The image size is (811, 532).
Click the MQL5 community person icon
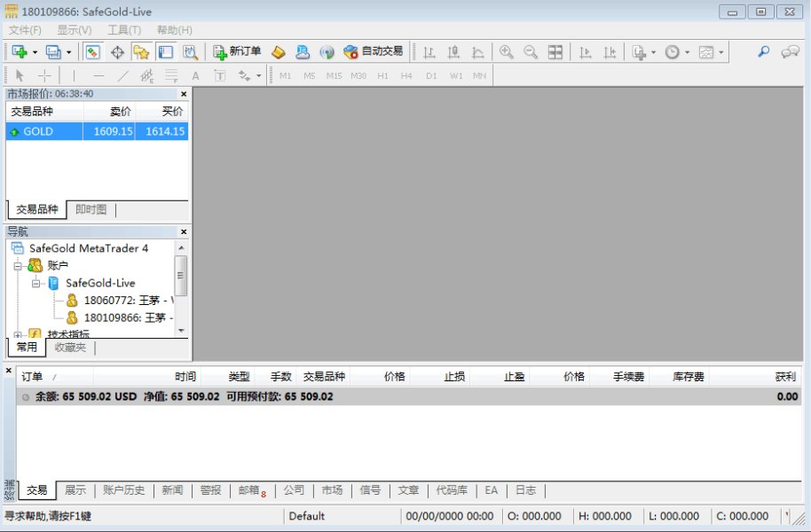(x=303, y=51)
